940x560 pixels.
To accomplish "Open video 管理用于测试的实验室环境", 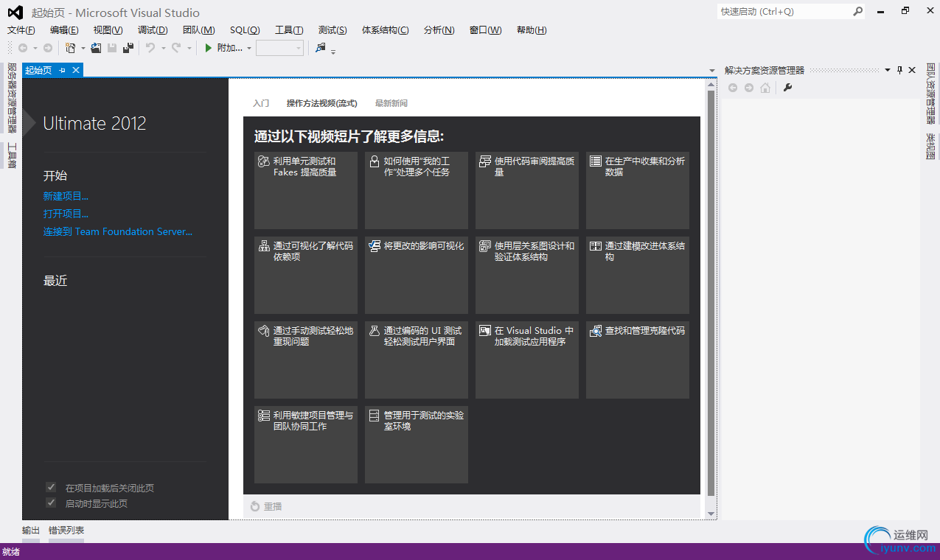I will coord(417,444).
